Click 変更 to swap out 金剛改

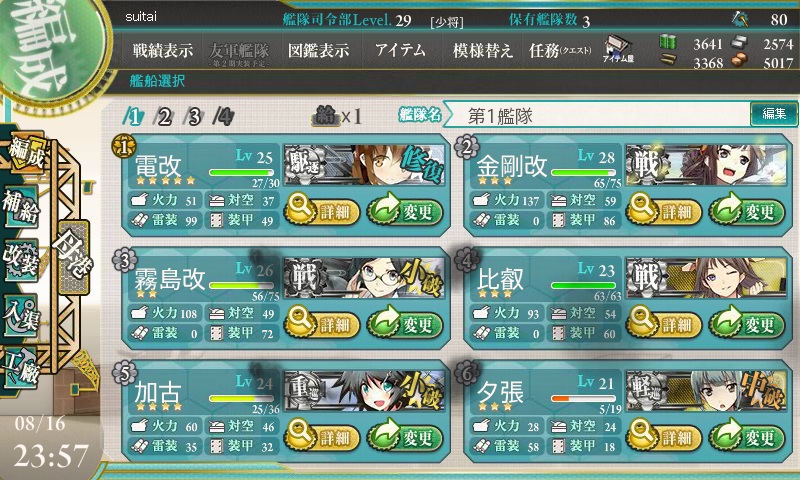click(x=747, y=210)
